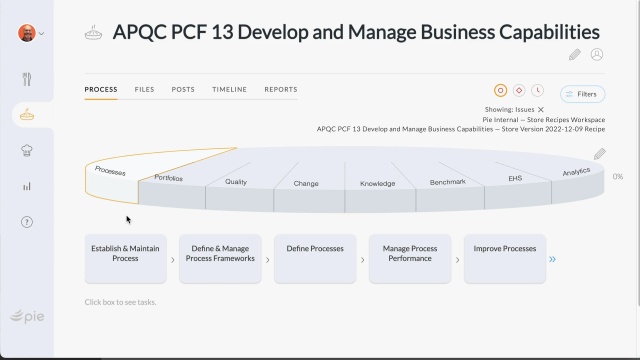This screenshot has width=640, height=360.
Task: Toggle the circle issues indicator
Action: point(500,90)
